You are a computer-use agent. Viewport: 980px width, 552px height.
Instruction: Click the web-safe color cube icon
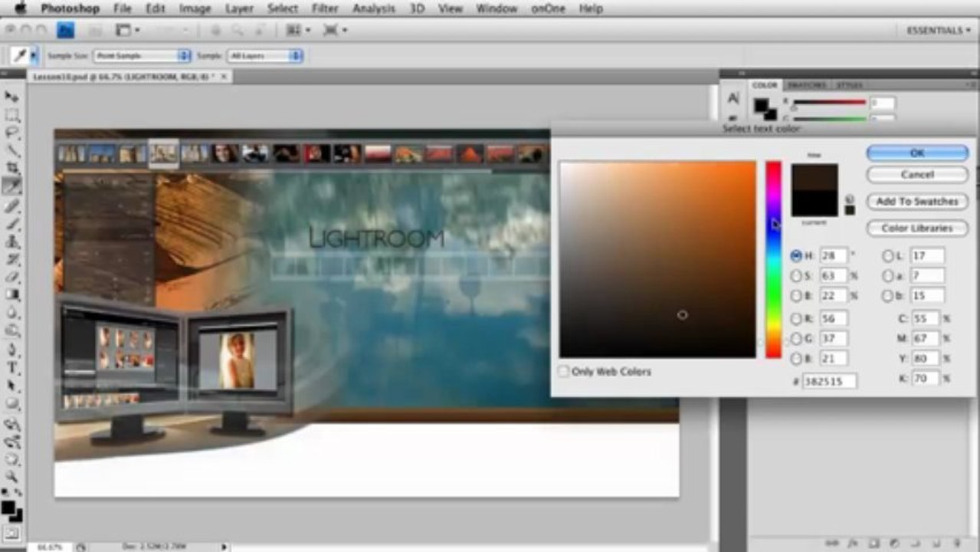pos(850,199)
